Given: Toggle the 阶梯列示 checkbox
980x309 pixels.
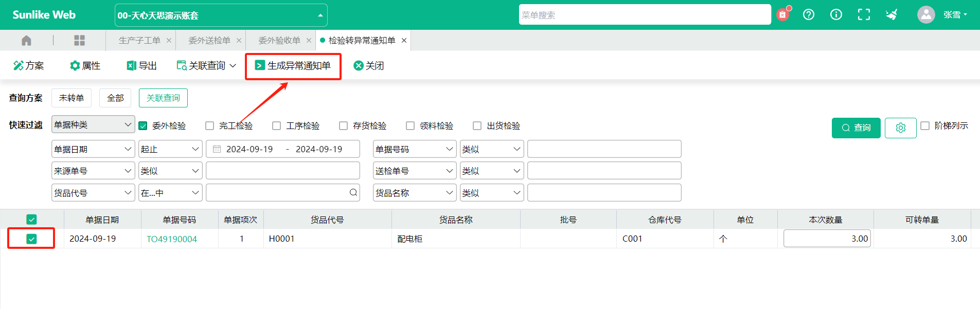Looking at the screenshot, I should (925, 125).
